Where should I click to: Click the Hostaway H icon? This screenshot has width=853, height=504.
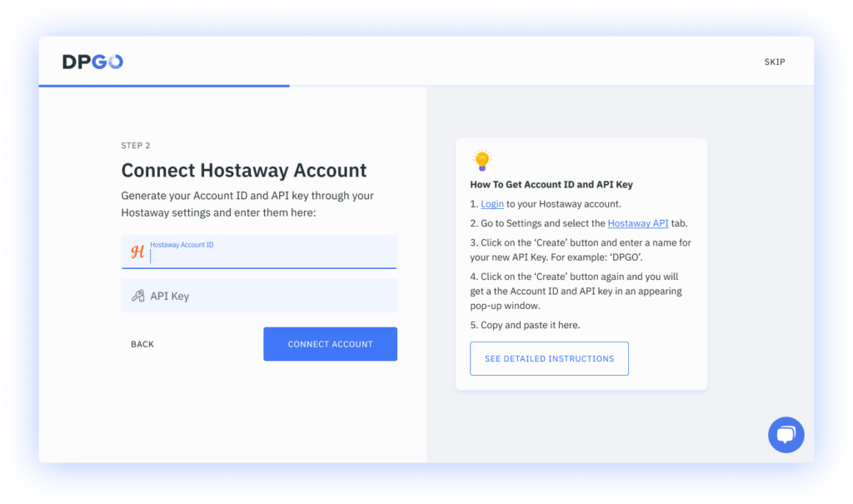[x=137, y=252]
